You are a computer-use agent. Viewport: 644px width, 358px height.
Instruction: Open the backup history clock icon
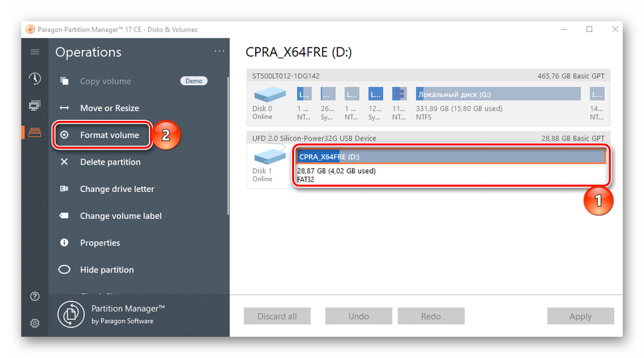tap(35, 79)
